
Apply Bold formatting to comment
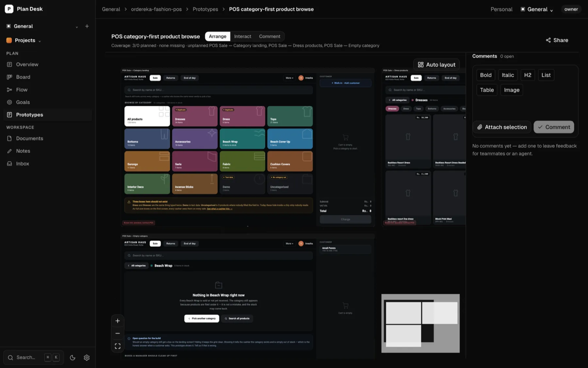point(486,75)
